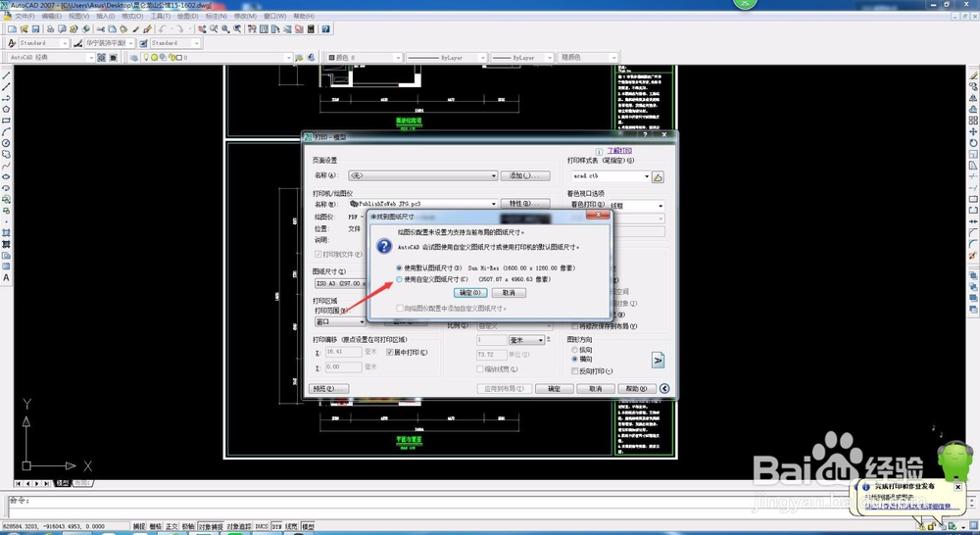Click the Workspace Settings gear icon
The image size is (980, 535).
(101, 58)
